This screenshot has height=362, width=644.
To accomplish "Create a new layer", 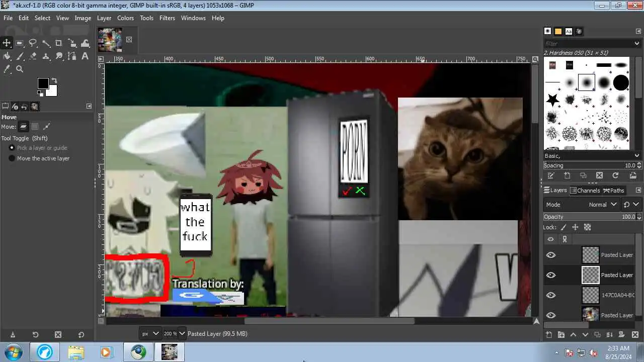I will click(549, 335).
